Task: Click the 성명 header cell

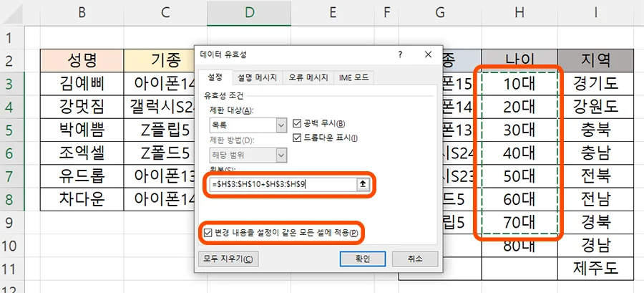Action: [x=82, y=61]
